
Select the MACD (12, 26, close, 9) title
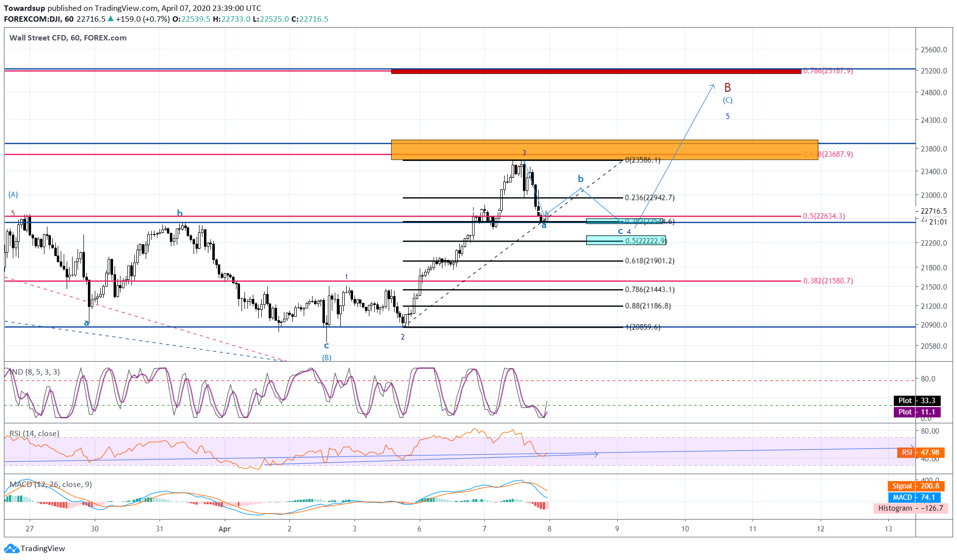coord(50,485)
